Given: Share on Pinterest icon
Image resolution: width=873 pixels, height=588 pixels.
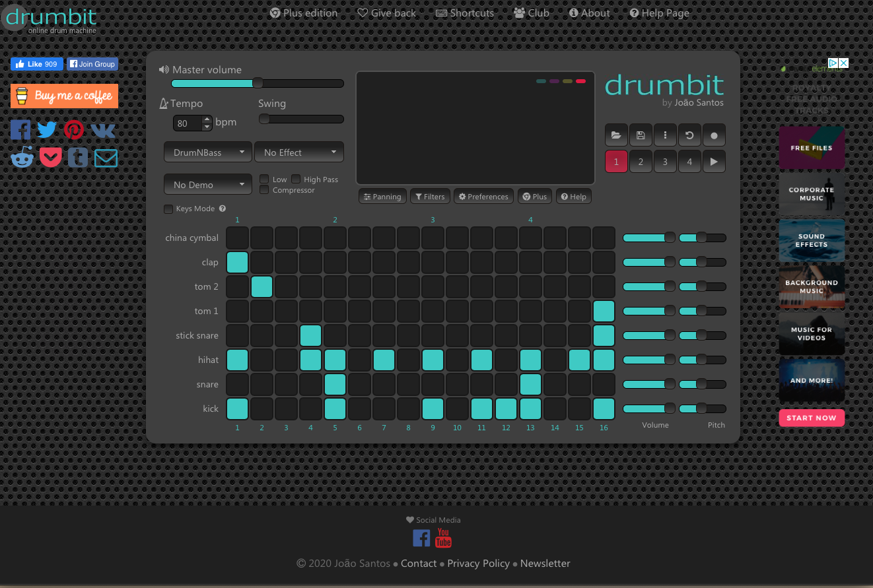Looking at the screenshot, I should [x=74, y=129].
